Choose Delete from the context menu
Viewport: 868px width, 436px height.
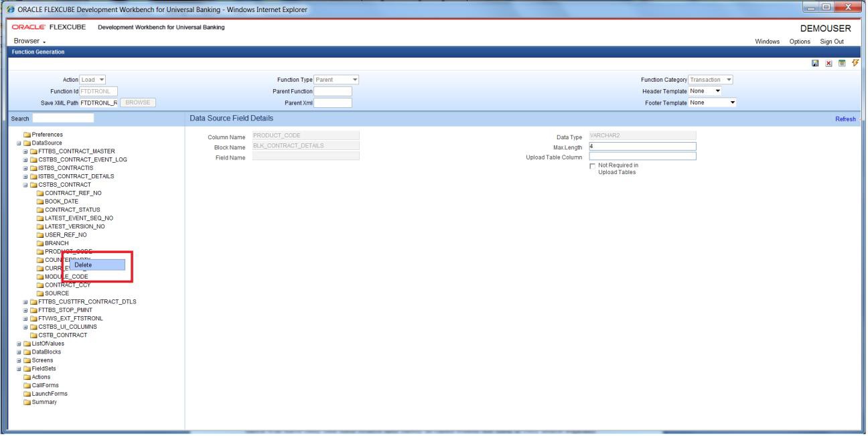pos(97,265)
